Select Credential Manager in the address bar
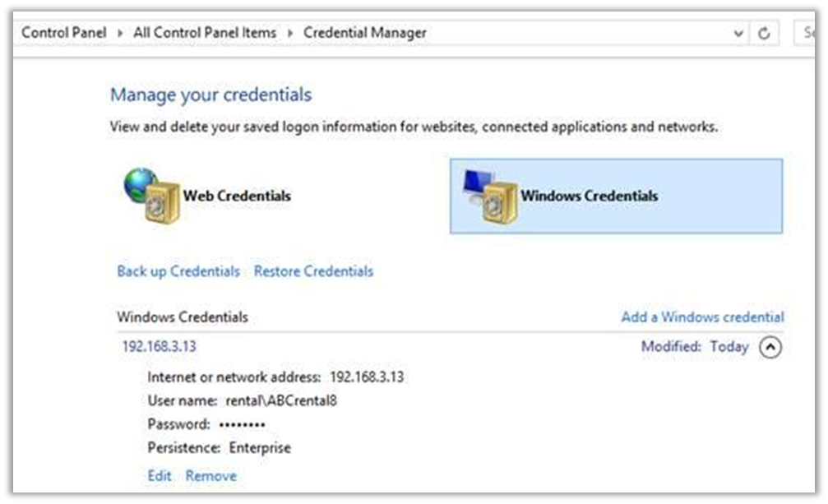828x504 pixels. coord(364,33)
